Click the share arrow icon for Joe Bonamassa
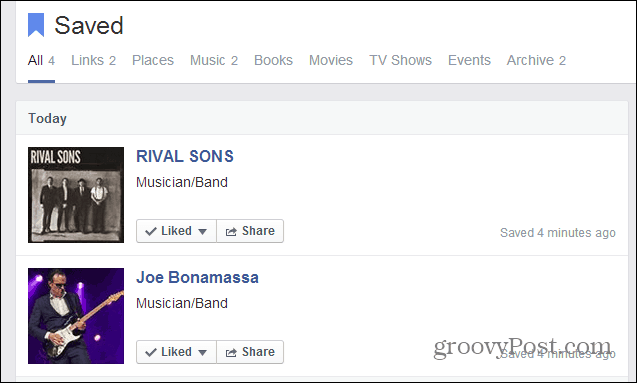 click(231, 353)
